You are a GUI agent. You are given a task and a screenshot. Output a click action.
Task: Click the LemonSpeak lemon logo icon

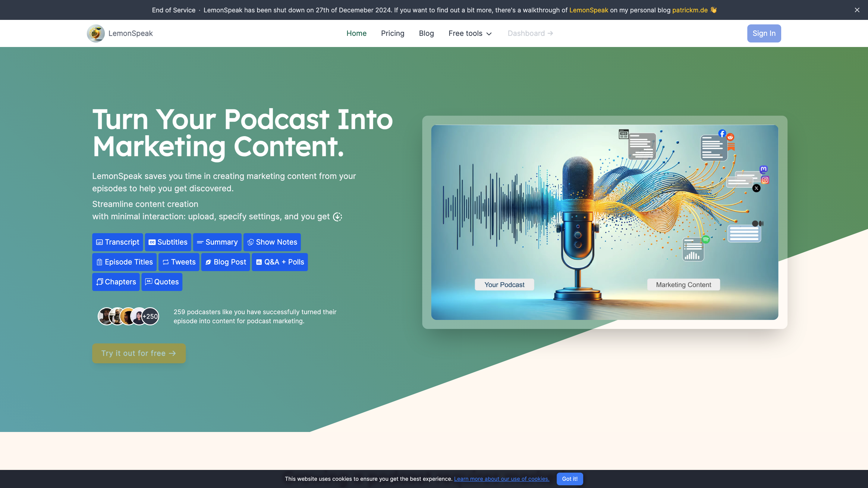click(96, 33)
